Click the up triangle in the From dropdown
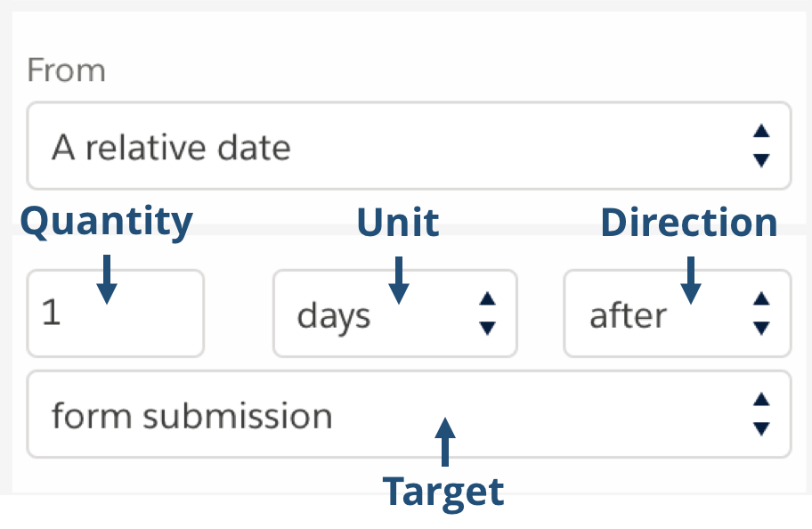 coord(760,131)
